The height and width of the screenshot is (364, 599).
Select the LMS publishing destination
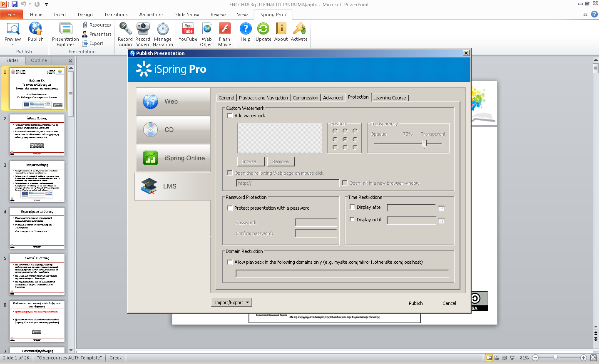[173, 186]
